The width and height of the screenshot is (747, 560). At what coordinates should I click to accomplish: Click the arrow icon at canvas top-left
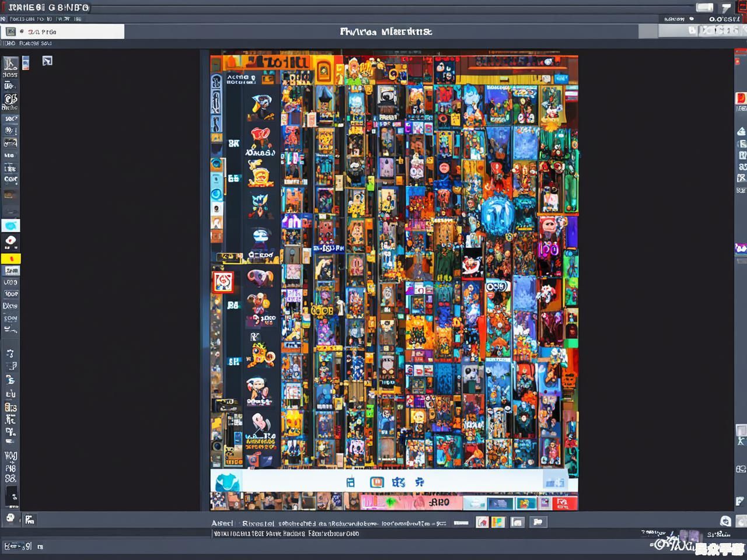(47, 61)
